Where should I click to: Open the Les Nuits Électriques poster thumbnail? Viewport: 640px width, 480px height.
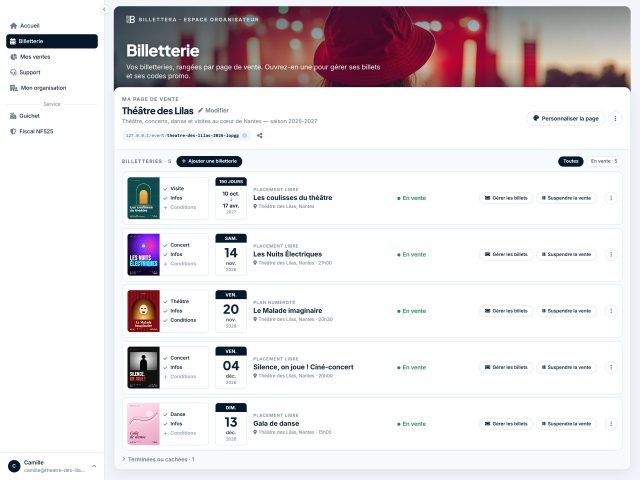pos(143,255)
